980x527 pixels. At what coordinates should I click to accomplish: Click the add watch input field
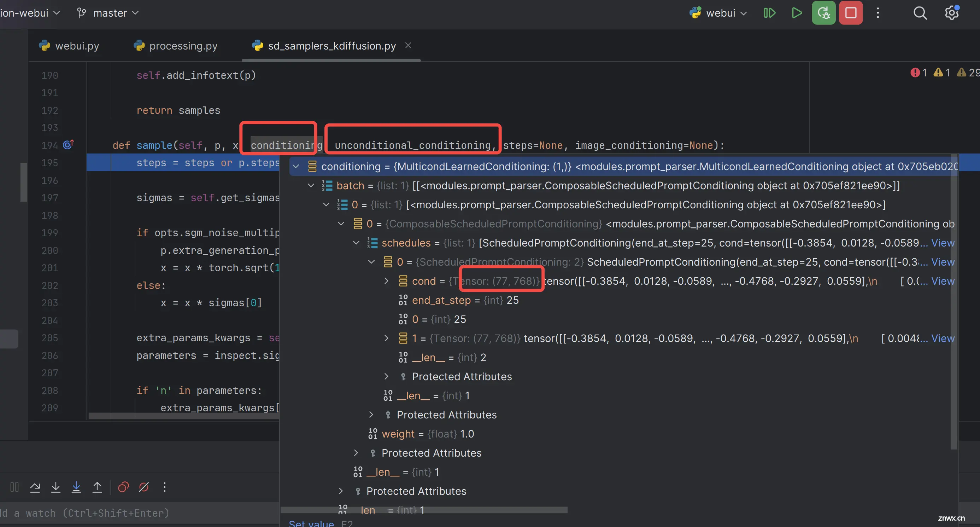(x=140, y=513)
